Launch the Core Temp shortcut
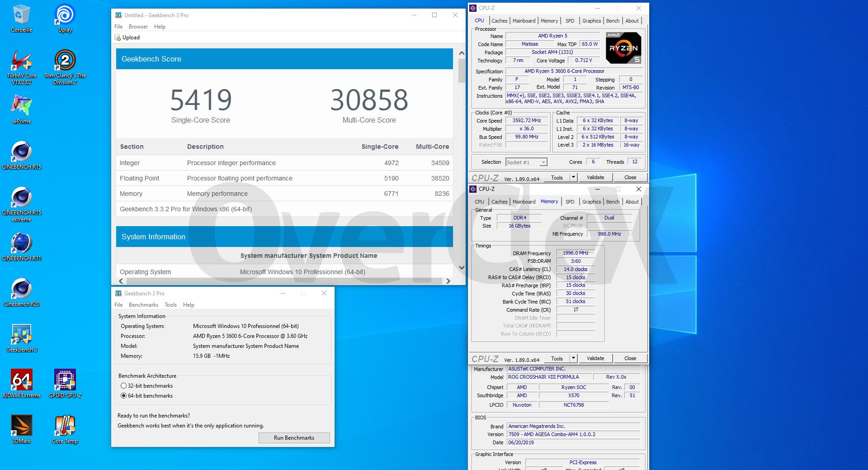This screenshot has width=868, height=470. click(65, 429)
